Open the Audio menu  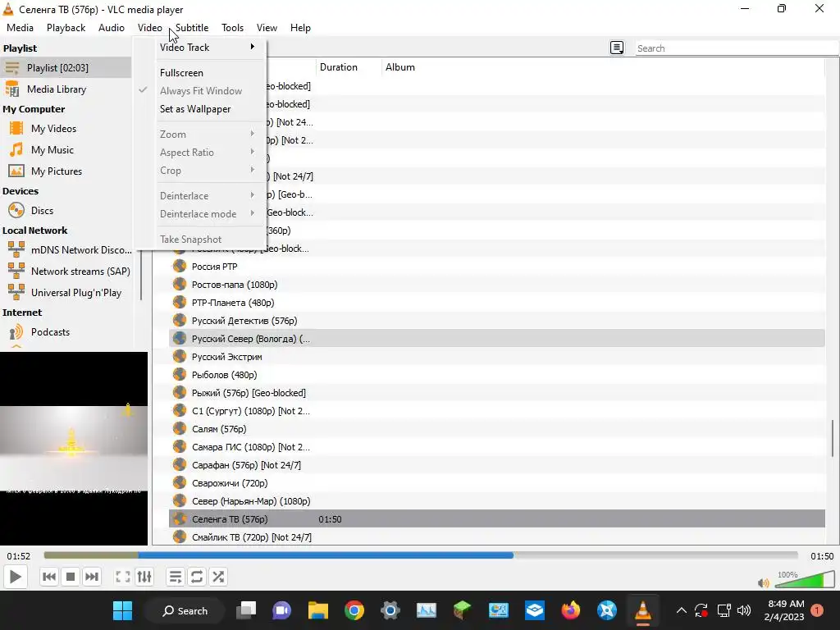tap(112, 28)
